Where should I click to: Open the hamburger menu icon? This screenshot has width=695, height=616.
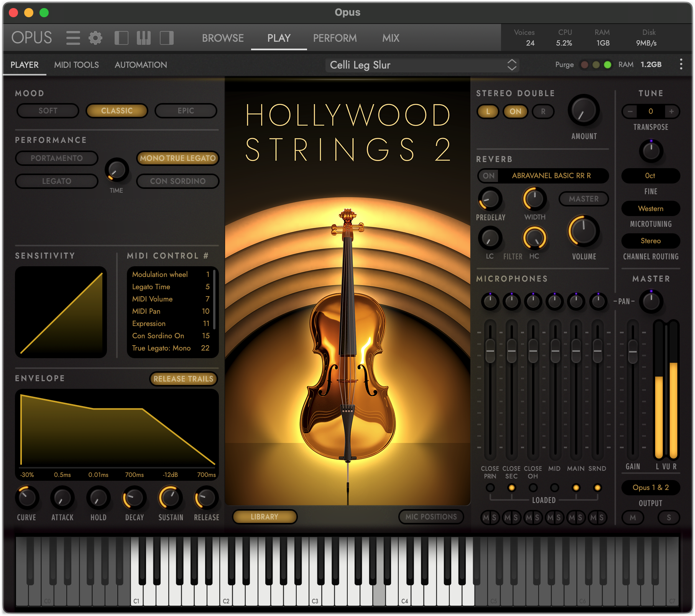tap(73, 37)
